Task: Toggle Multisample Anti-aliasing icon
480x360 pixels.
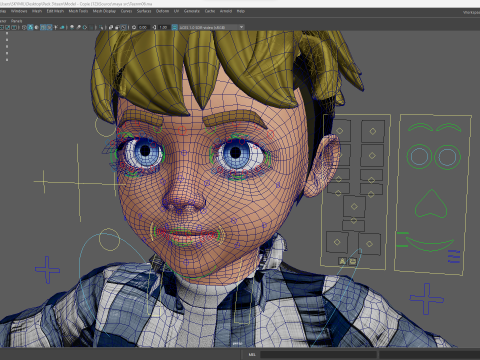Action: [x=85, y=27]
